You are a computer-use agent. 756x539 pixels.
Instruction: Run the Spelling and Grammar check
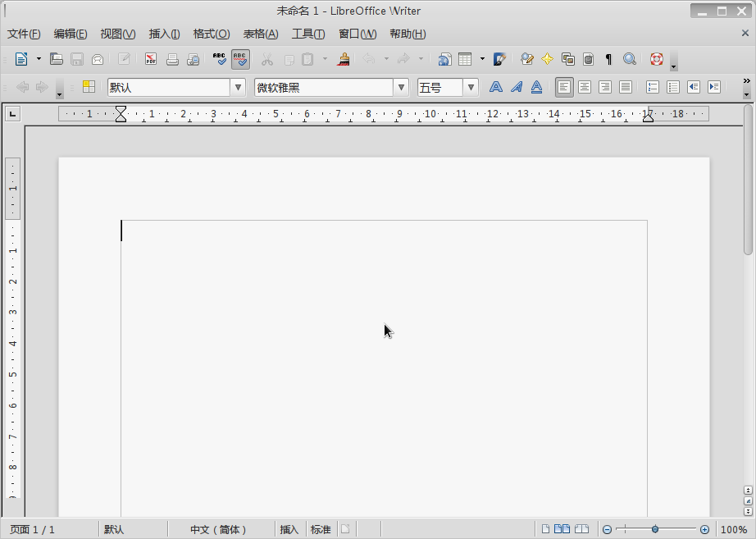(219, 59)
